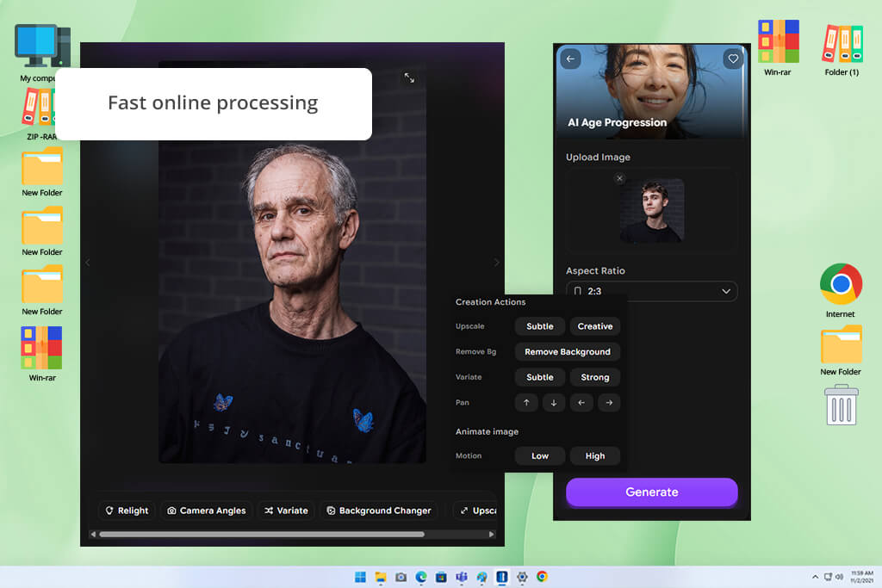The image size is (882, 588).
Task: Click Remove Background
Action: [x=567, y=352]
